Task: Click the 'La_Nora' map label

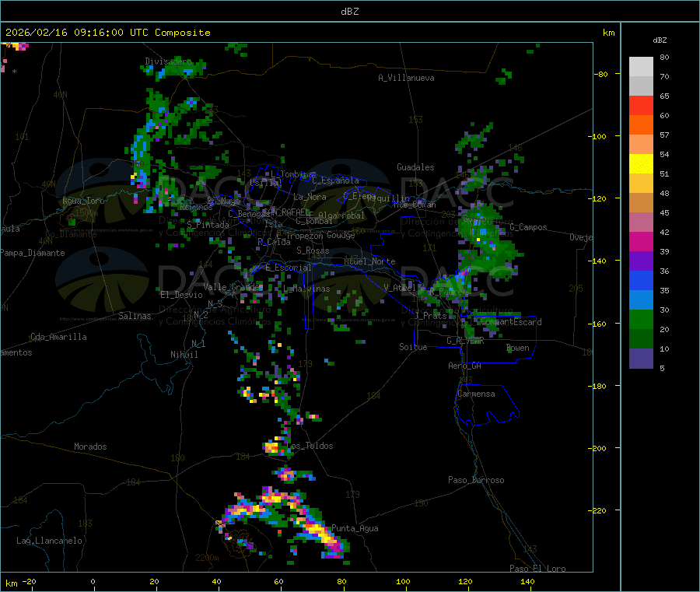Action: click(310, 197)
